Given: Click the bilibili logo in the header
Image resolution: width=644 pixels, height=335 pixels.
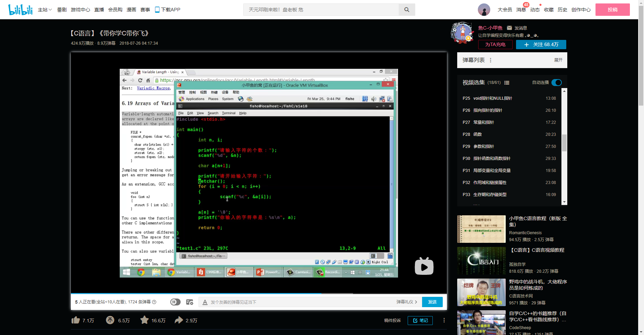Looking at the screenshot, I should [x=20, y=10].
